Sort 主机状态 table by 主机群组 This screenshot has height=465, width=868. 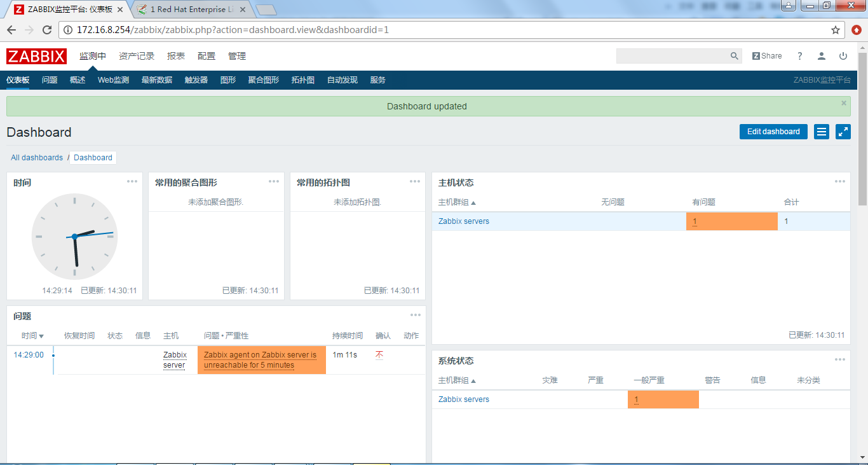coord(457,202)
